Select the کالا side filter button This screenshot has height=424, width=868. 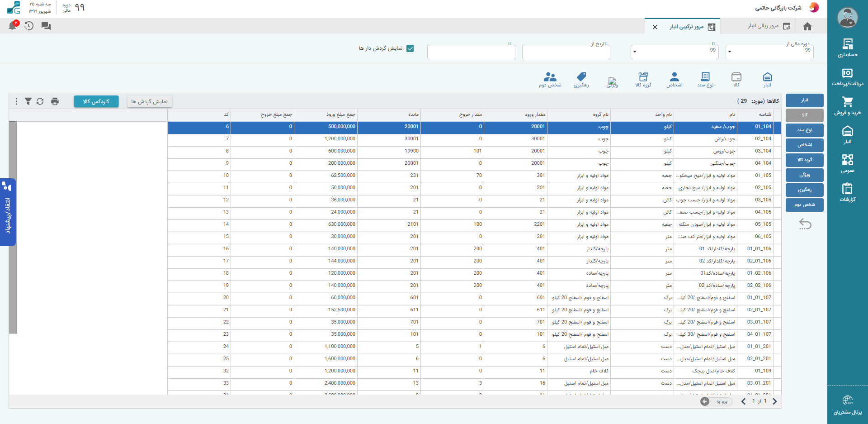coord(805,115)
